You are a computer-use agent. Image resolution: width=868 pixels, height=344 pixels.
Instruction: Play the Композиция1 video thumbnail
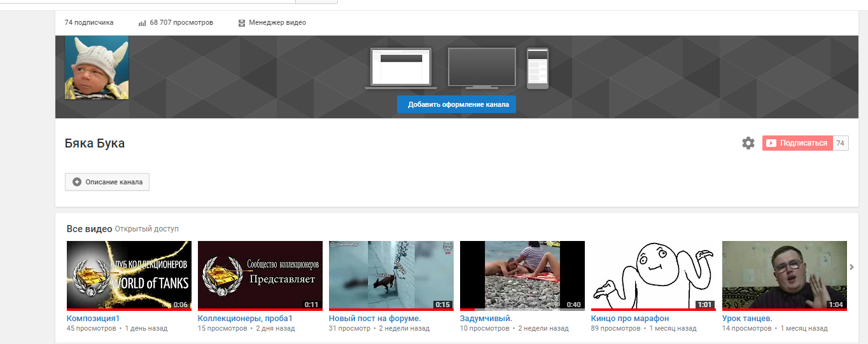129,276
